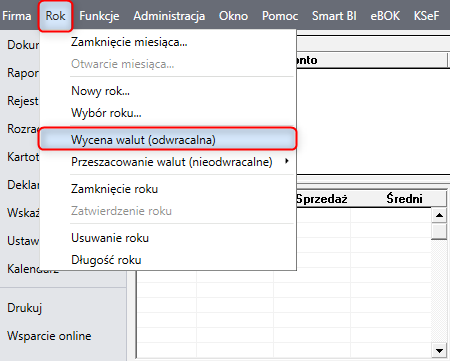450x361 pixels.
Task: Choose Wycena walut (odwracalna)
Action: pos(167,139)
